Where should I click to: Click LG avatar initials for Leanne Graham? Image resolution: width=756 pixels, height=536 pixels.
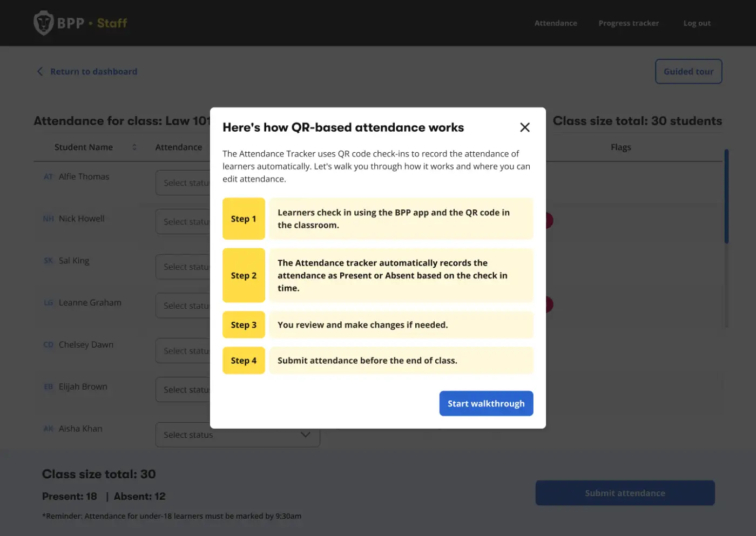tap(49, 303)
